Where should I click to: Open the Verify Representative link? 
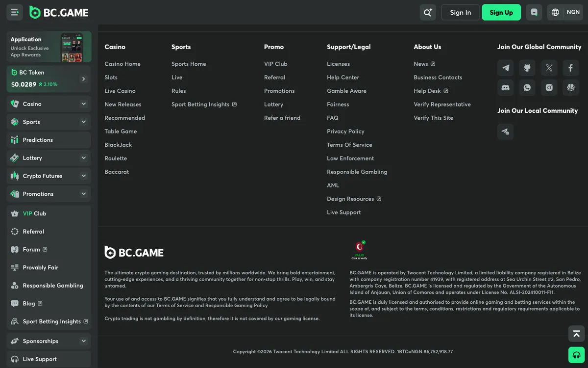(442, 105)
